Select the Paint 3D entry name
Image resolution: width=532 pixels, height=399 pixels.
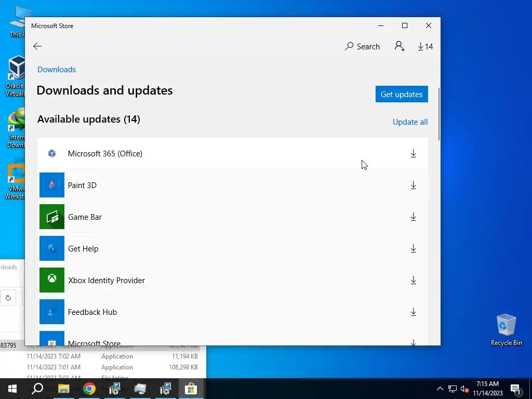pyautogui.click(x=82, y=185)
